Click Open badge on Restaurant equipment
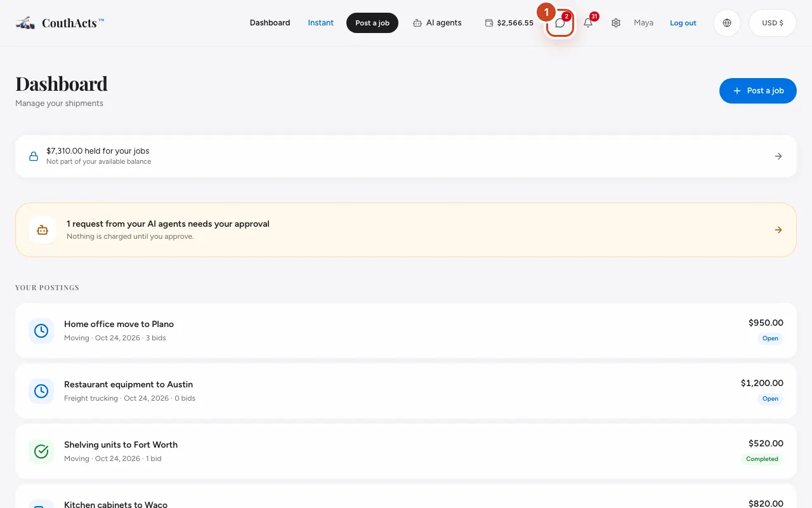This screenshot has width=812, height=508. click(x=770, y=399)
